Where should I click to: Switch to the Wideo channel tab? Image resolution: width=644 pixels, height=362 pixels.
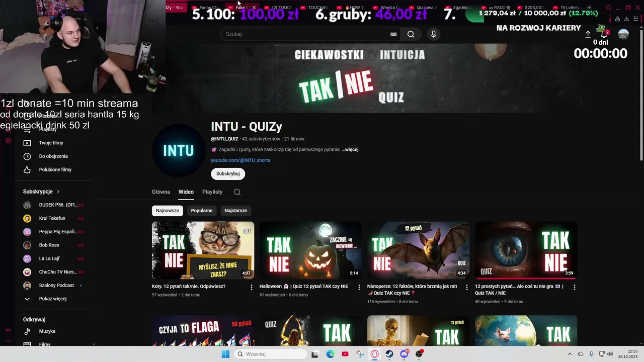186,192
